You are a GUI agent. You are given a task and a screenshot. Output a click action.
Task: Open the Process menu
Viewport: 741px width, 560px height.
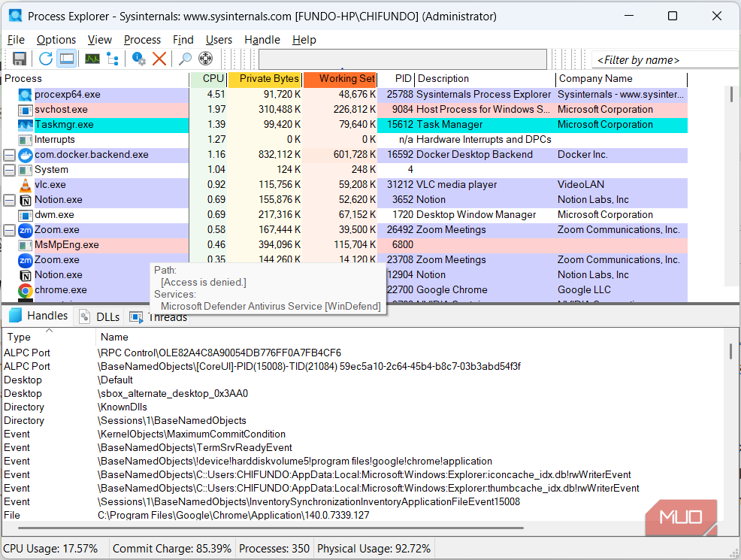142,40
